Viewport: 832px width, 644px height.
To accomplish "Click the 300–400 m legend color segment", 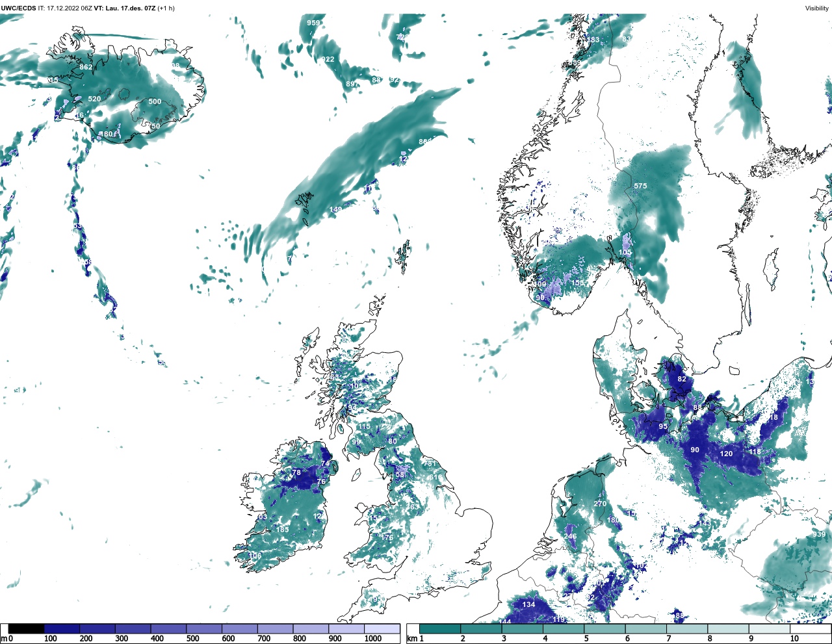I will point(133,629).
